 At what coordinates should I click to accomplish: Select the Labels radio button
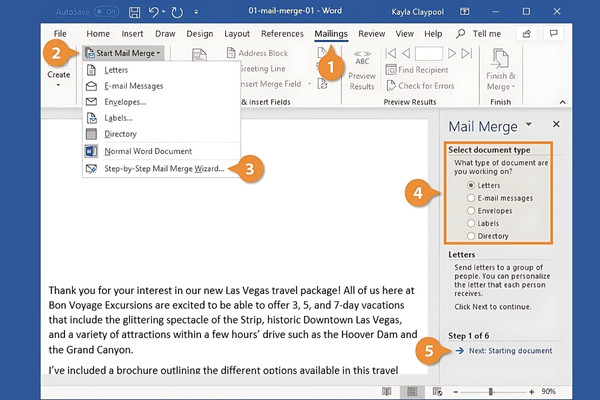[x=471, y=223]
